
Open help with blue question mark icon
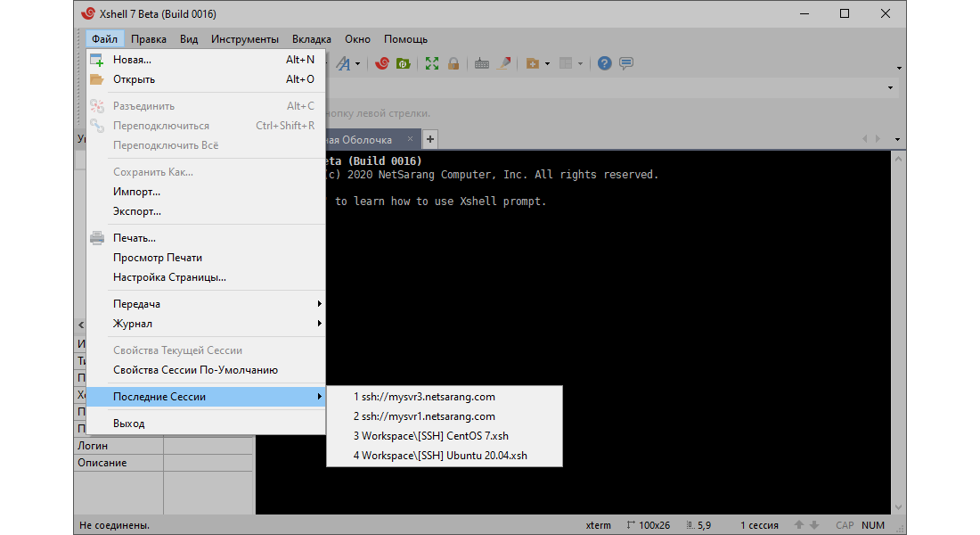[604, 63]
